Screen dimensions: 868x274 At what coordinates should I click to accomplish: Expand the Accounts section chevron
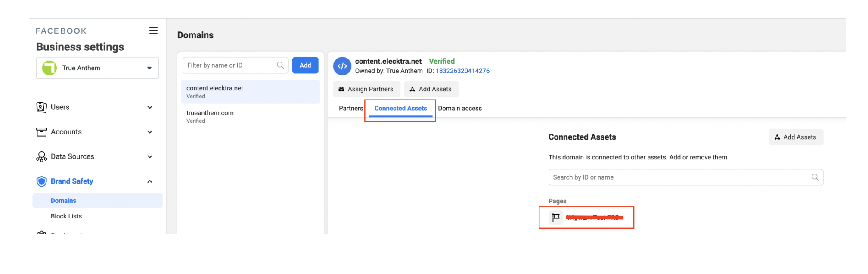coord(150,132)
